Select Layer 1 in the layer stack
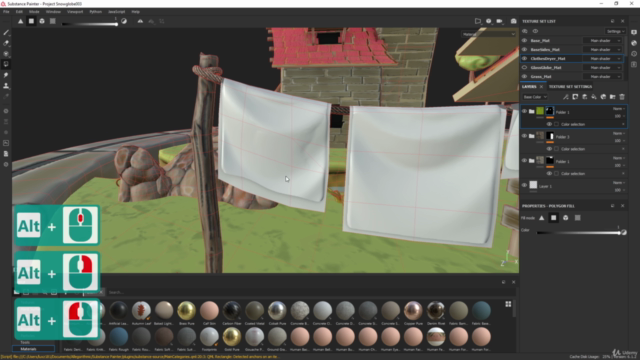 click(573, 186)
